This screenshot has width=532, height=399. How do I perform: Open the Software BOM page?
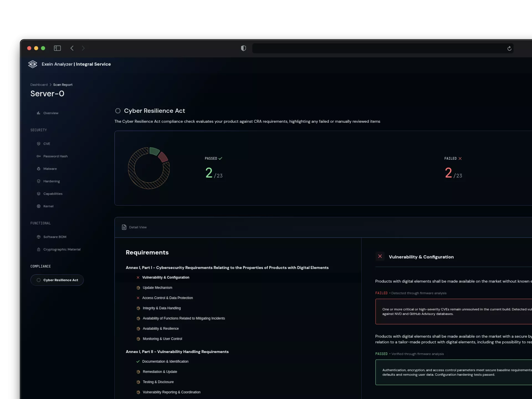(x=55, y=237)
